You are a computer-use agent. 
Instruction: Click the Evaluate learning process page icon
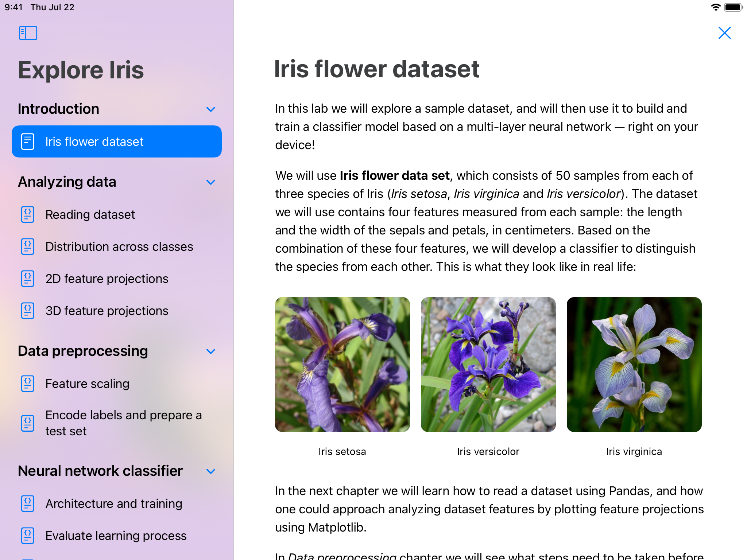click(28, 536)
